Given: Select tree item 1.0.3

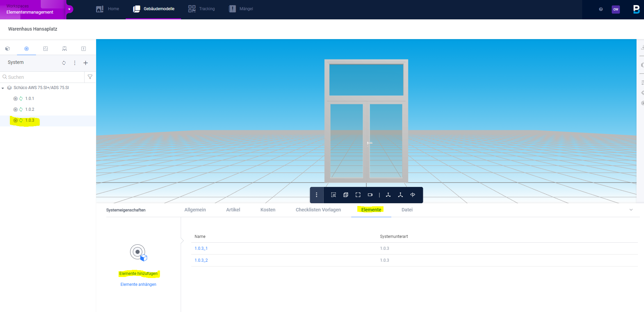Looking at the screenshot, I should pos(30,120).
